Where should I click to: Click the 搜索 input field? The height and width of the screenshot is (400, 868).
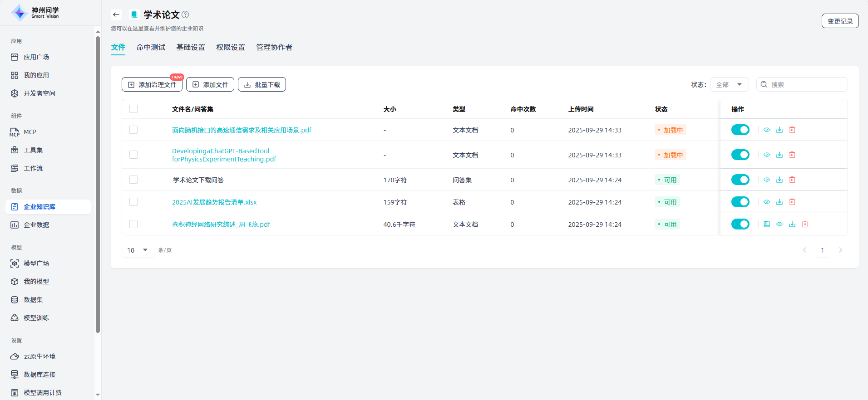tap(806, 84)
